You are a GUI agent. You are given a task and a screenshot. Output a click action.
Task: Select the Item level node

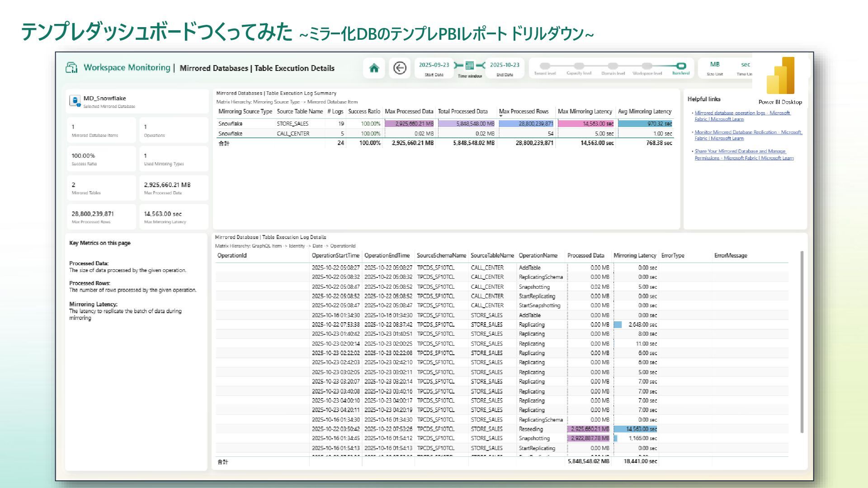coord(681,66)
